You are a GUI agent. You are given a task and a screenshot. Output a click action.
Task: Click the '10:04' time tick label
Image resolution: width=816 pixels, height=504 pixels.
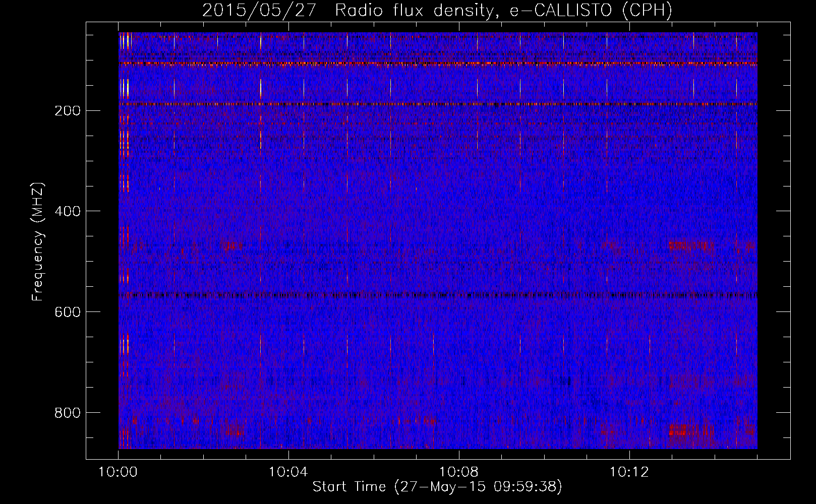coord(288,472)
